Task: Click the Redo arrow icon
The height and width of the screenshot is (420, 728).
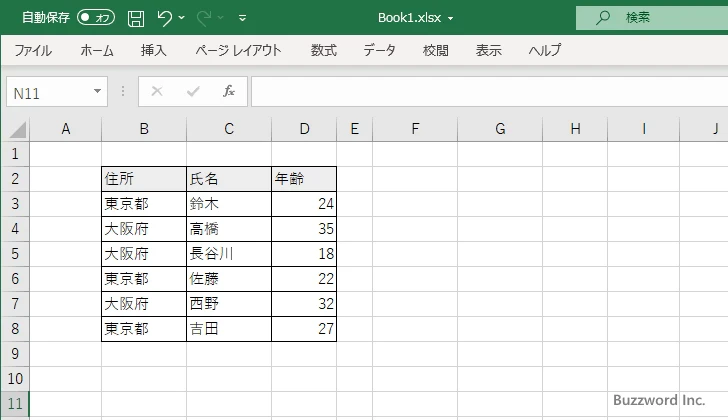Action: 204,18
